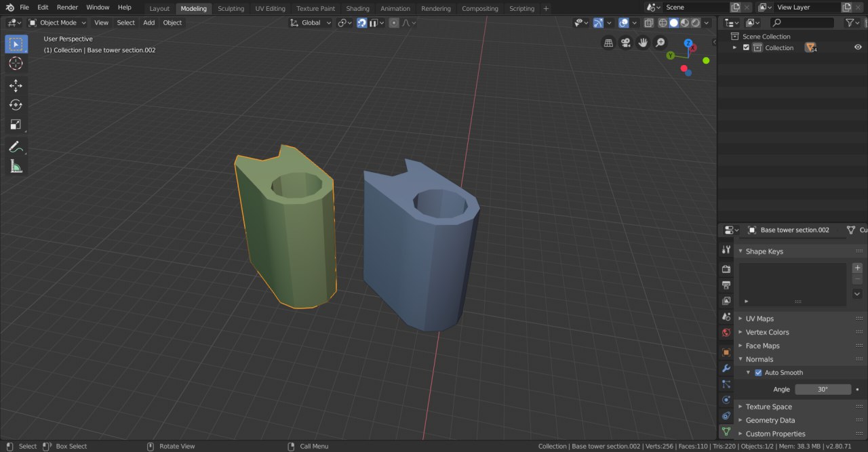Open the Object Mode dropdown
Viewport: 868px width, 452px height.
(58, 22)
